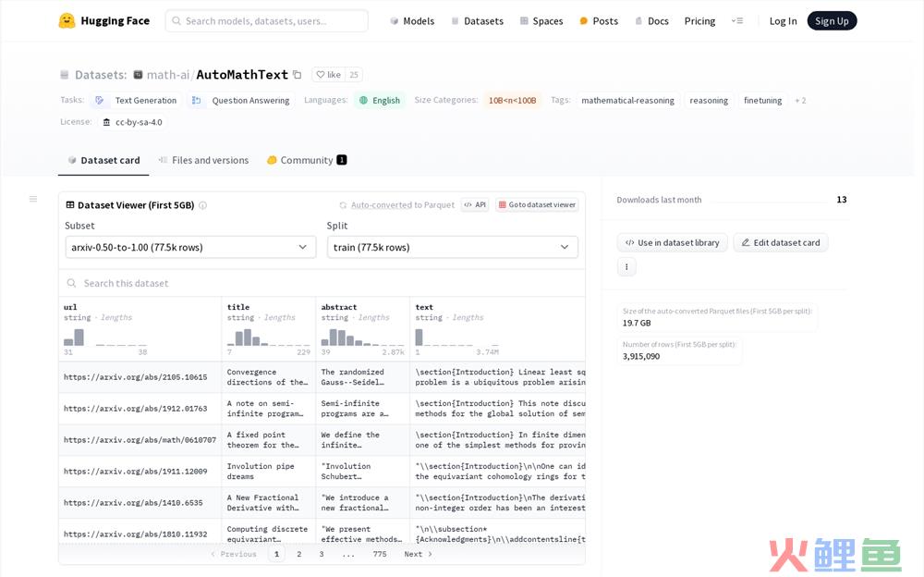
Task: Click the title column header
Action: pyautogui.click(x=238, y=307)
